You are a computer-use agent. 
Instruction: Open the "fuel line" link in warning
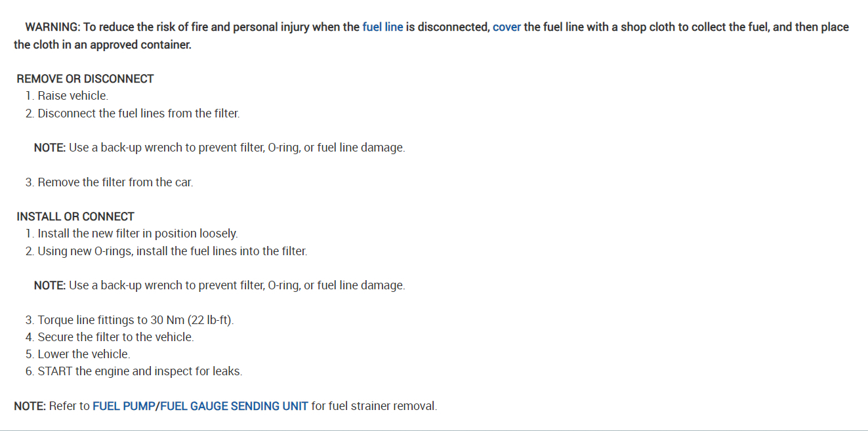[382, 28]
